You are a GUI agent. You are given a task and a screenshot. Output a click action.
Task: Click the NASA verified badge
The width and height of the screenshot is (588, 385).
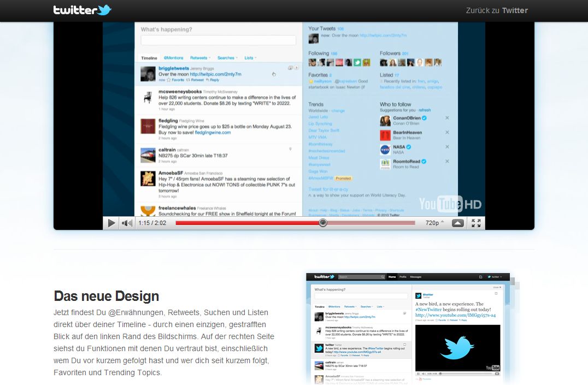click(x=408, y=147)
